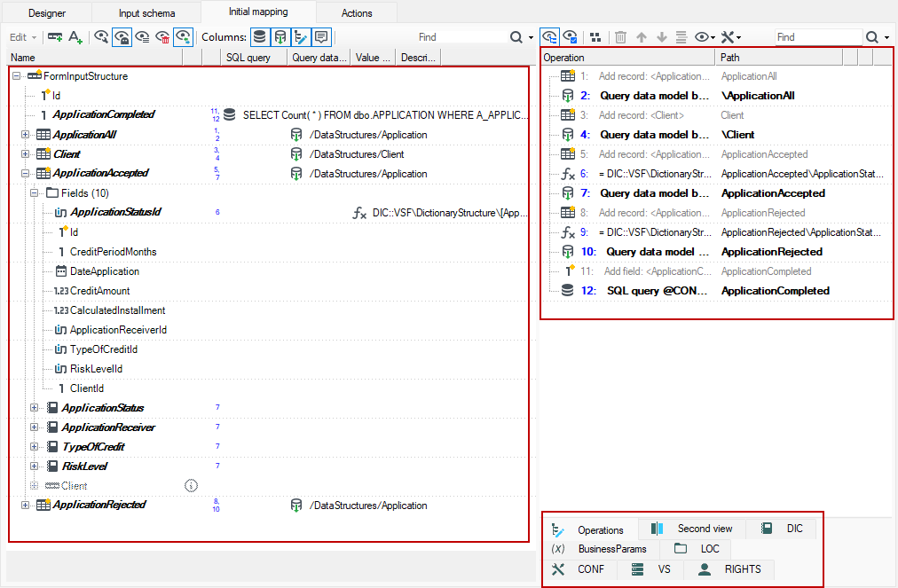Click the tiles layout icon in operations toolbar
898x588 pixels.
coord(595,37)
